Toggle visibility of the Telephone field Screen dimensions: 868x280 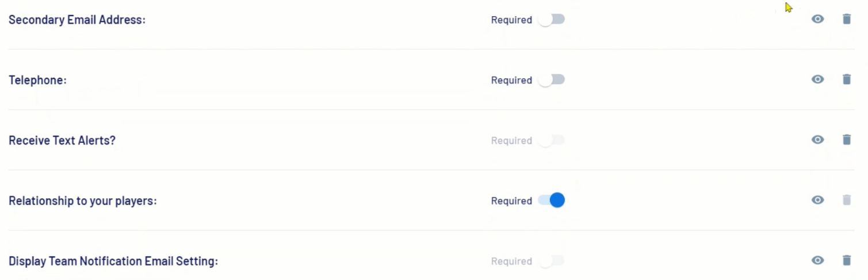817,80
